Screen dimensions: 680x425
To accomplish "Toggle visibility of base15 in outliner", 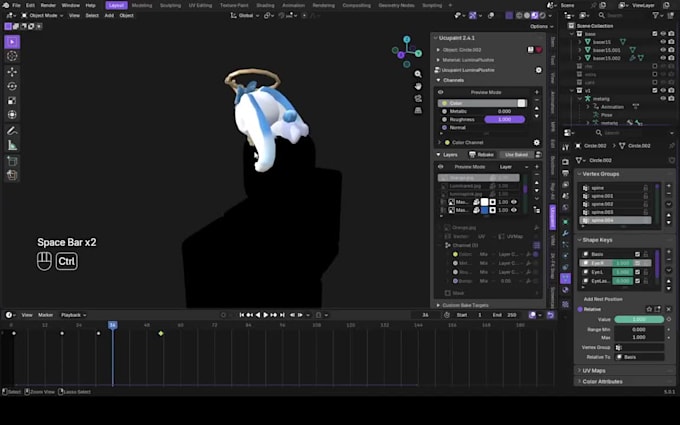I will 663,42.
